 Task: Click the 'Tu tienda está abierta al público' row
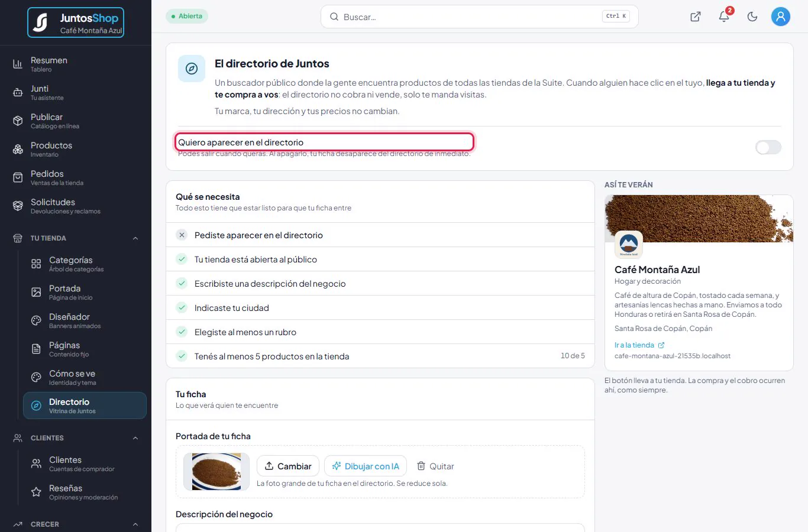(380, 259)
